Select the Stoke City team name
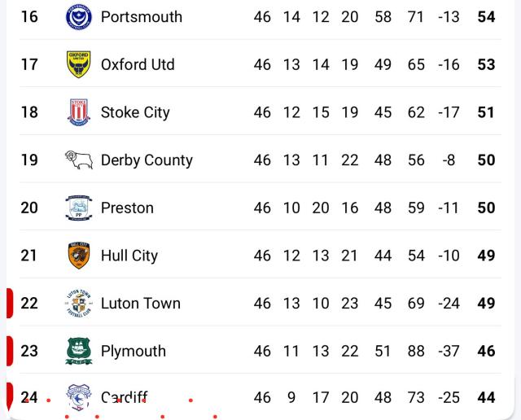The height and width of the screenshot is (420, 521). tap(135, 112)
